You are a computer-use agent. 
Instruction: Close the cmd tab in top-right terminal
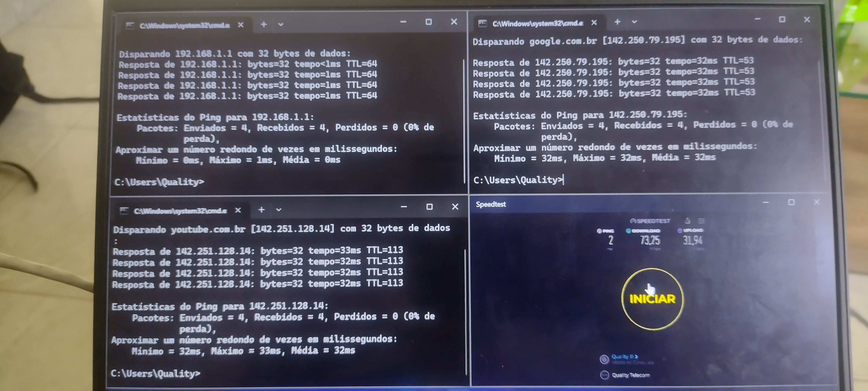point(594,23)
